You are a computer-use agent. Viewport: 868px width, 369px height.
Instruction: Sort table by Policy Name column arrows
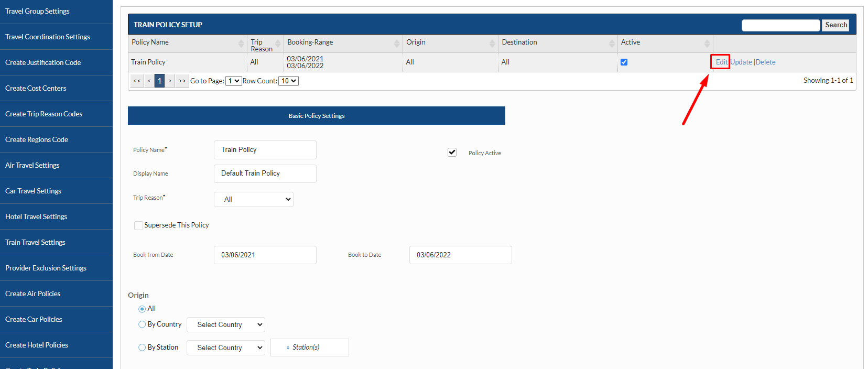coord(241,44)
